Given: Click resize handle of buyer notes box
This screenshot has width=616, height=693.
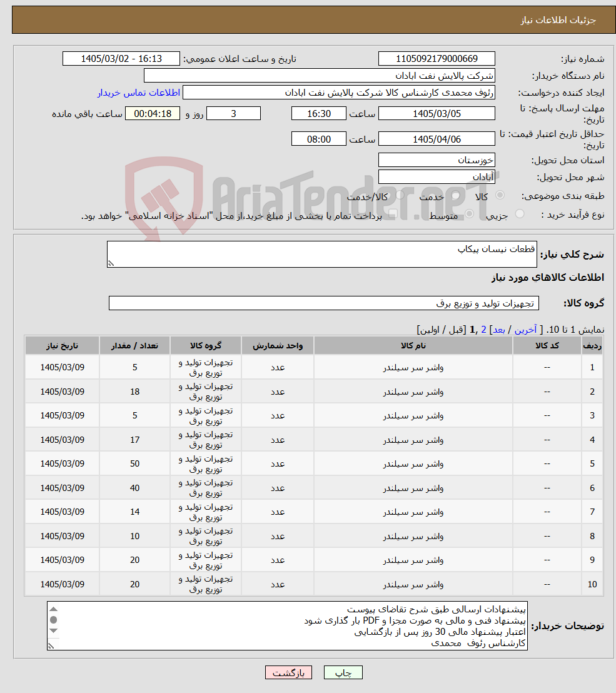Looking at the screenshot, I should pos(51,645).
